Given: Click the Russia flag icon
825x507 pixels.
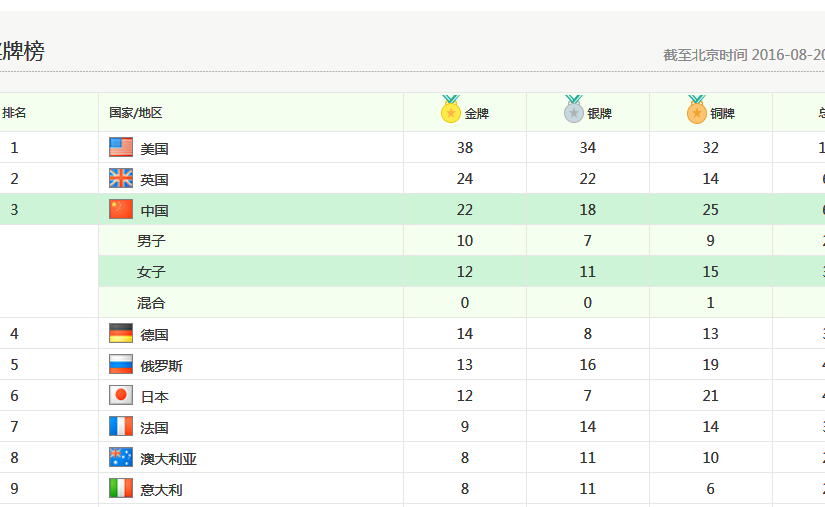Looking at the screenshot, I should [121, 365].
